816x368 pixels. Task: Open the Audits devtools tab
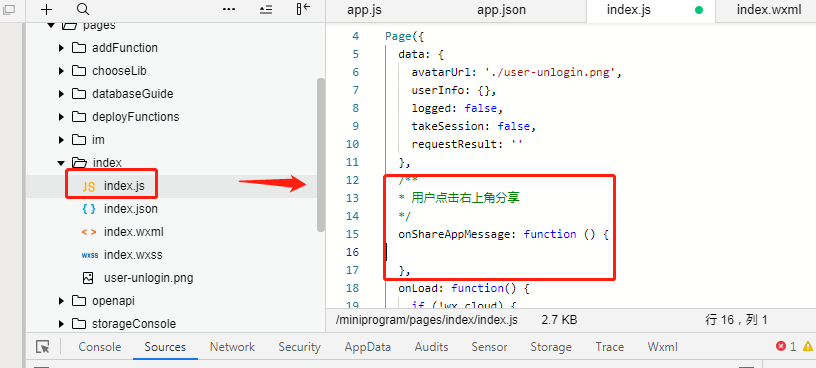pyautogui.click(x=431, y=347)
